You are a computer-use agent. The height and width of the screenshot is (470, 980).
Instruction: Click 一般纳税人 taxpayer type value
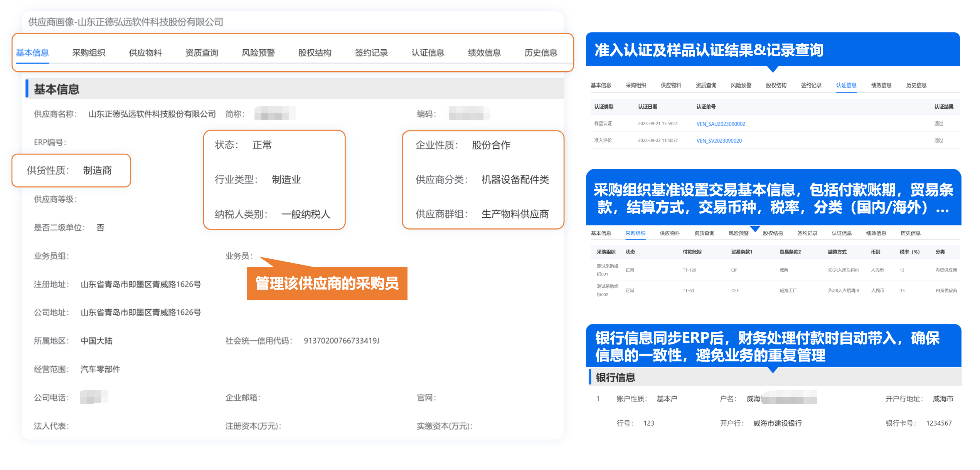(x=306, y=214)
